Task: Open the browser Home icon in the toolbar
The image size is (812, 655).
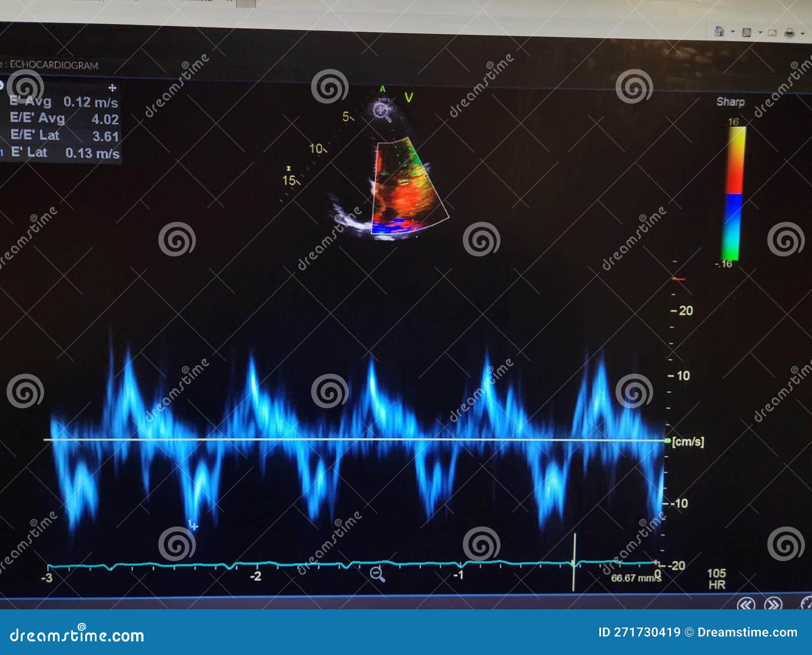Action: pos(719,31)
